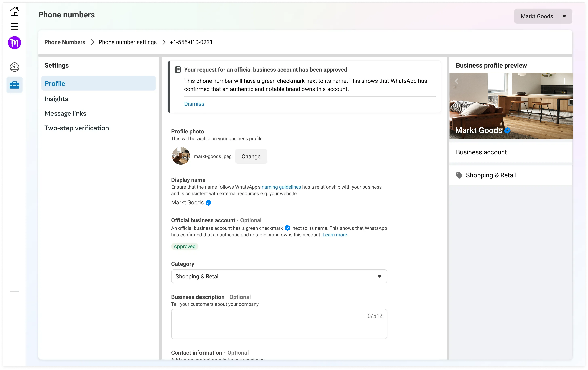Open the Two-step verification settings
Image resolution: width=588 pixels, height=370 pixels.
[76, 128]
